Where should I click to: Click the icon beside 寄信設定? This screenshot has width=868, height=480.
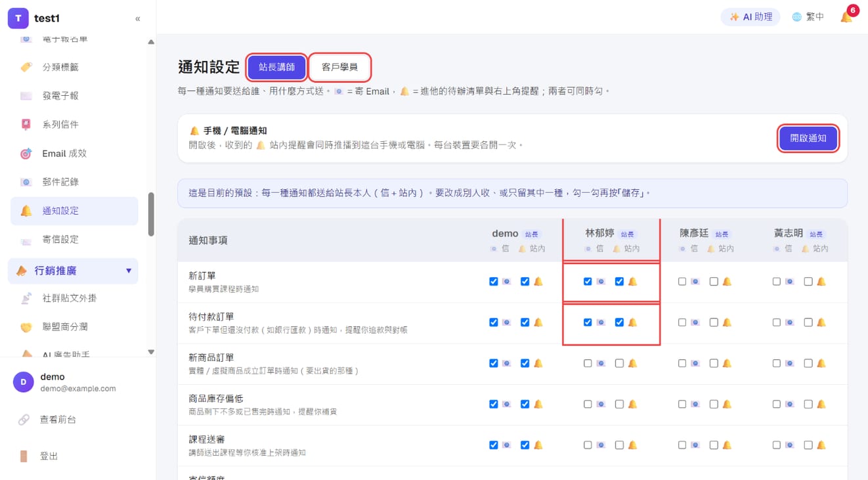click(x=26, y=242)
